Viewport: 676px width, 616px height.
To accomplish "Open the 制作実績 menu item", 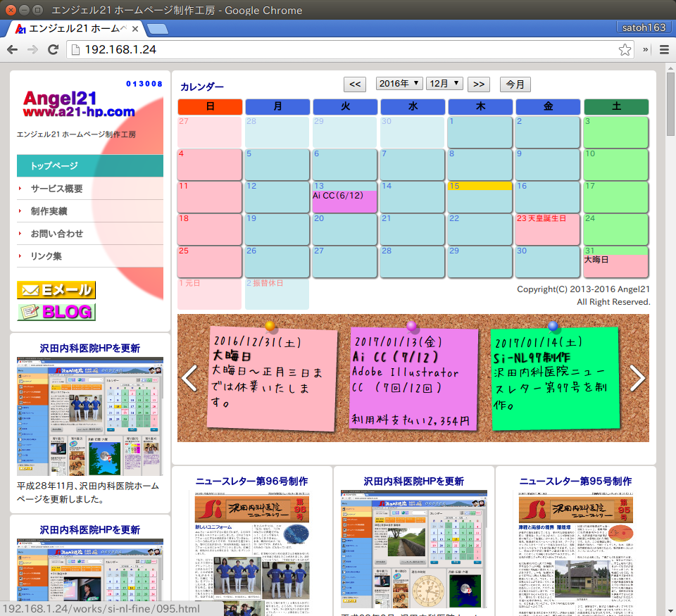I will [x=90, y=210].
